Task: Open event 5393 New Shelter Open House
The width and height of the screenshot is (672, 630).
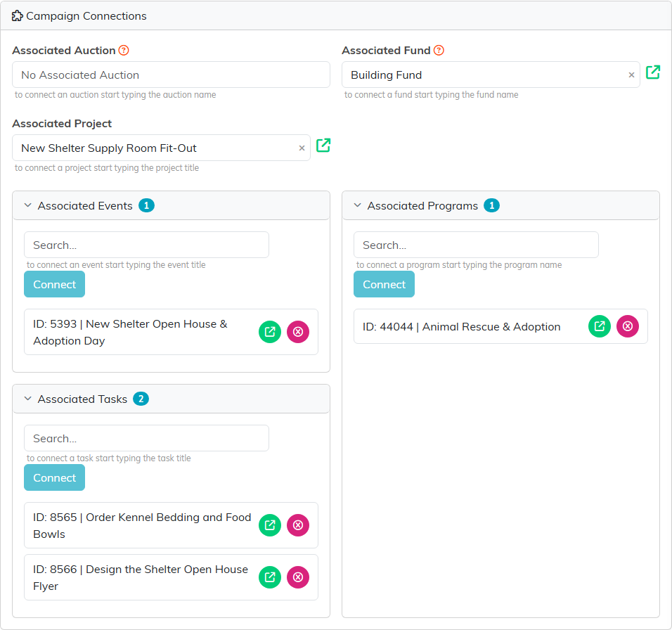Action: [x=269, y=332]
